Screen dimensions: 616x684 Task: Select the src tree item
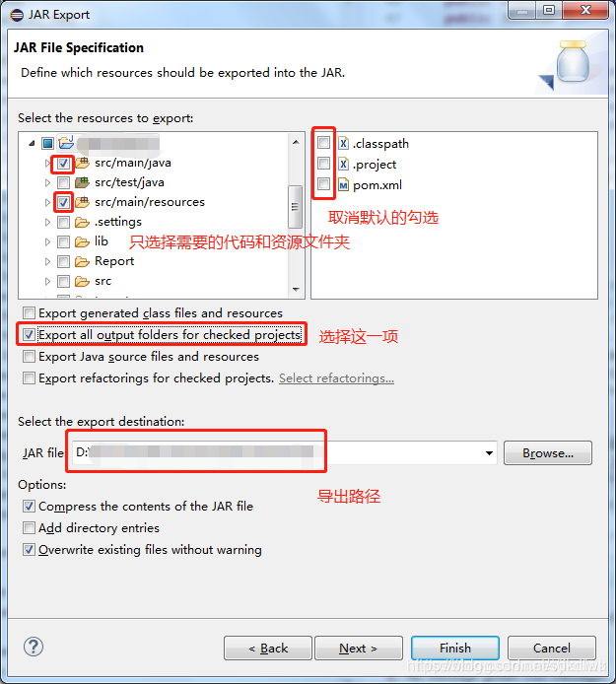point(103,281)
